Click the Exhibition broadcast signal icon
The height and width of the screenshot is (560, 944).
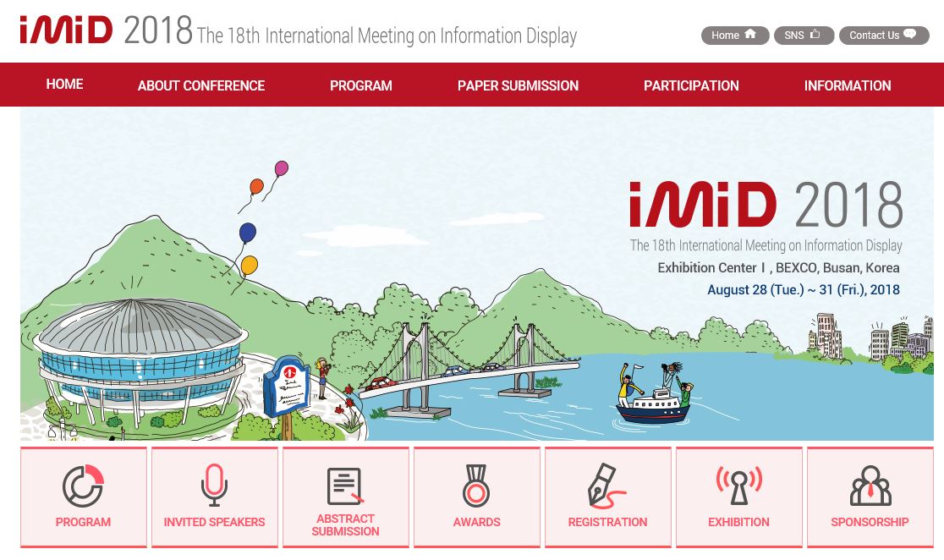pyautogui.click(x=738, y=486)
